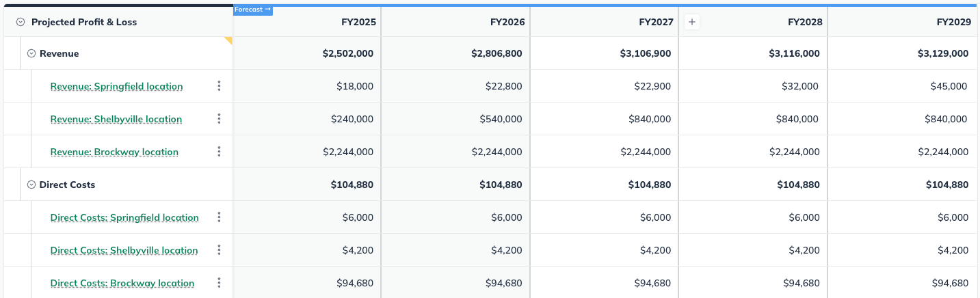Click the Forecast label tag

253,10
